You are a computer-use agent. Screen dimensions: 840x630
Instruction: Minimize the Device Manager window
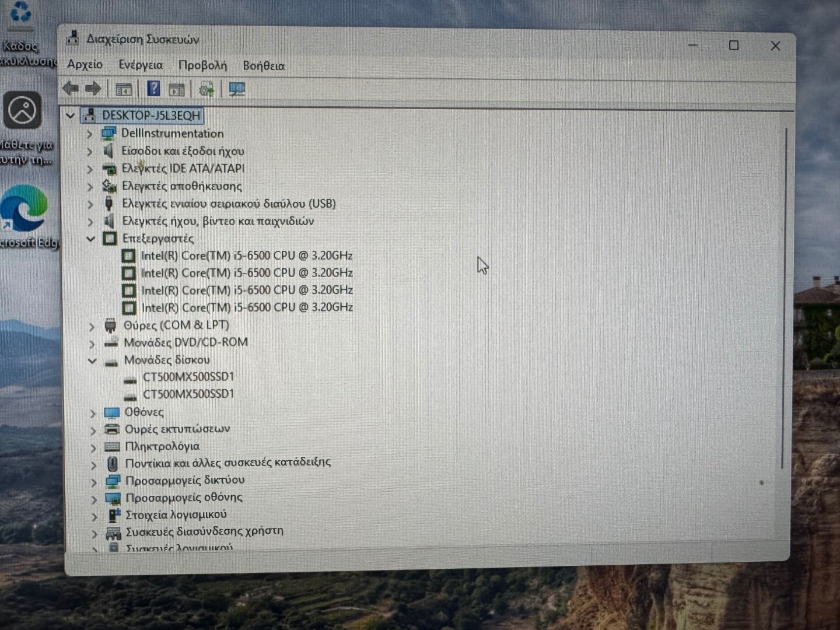(x=693, y=45)
